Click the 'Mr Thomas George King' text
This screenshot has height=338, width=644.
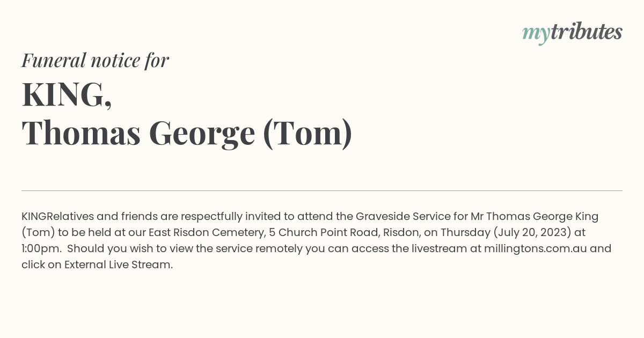pos(535,217)
